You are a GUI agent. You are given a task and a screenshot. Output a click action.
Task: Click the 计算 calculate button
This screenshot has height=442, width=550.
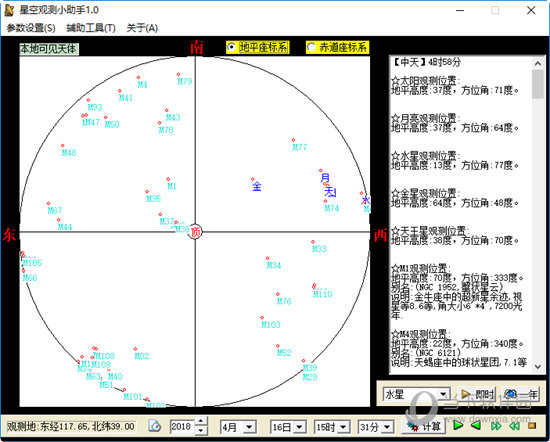click(x=424, y=427)
